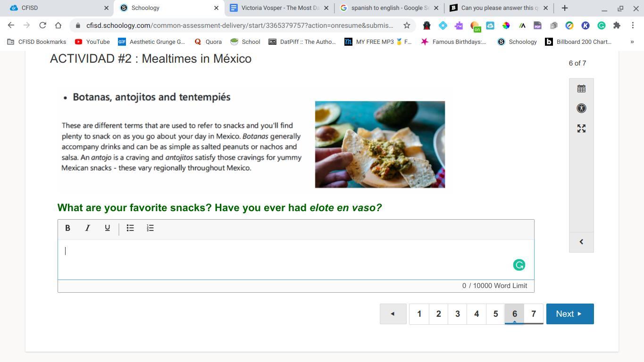Switch to the Victoria Vosper document tab
Viewport: 644px width, 362px height.
click(279, 8)
